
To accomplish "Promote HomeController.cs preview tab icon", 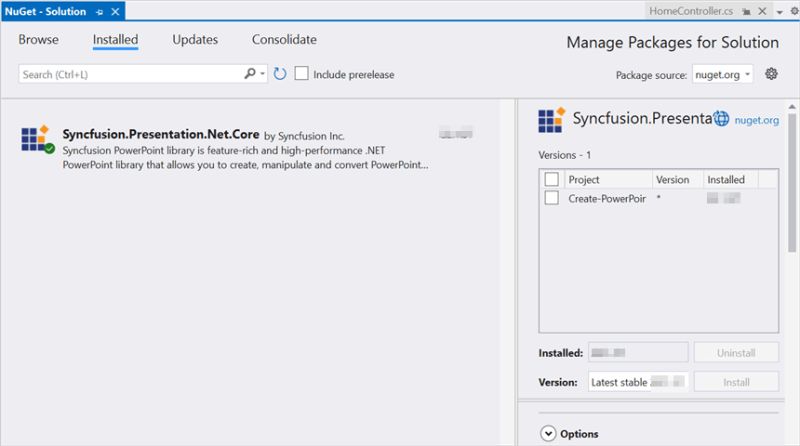I will [x=746, y=12].
